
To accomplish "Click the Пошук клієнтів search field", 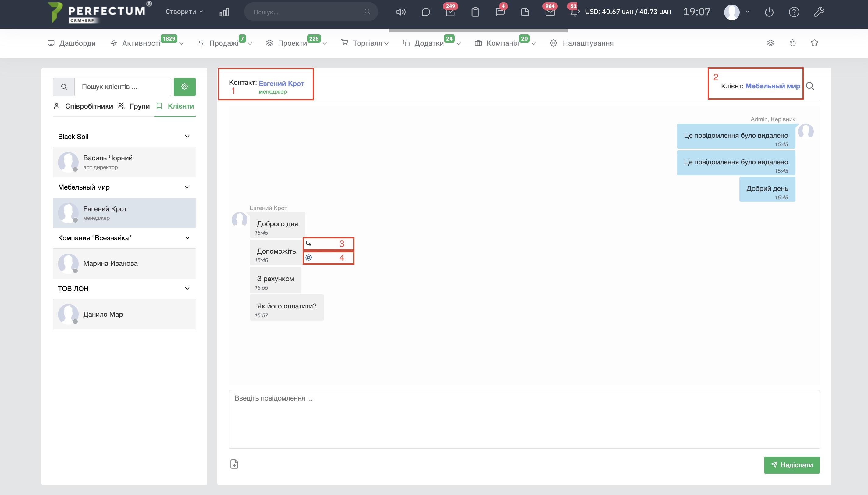I will tap(122, 87).
